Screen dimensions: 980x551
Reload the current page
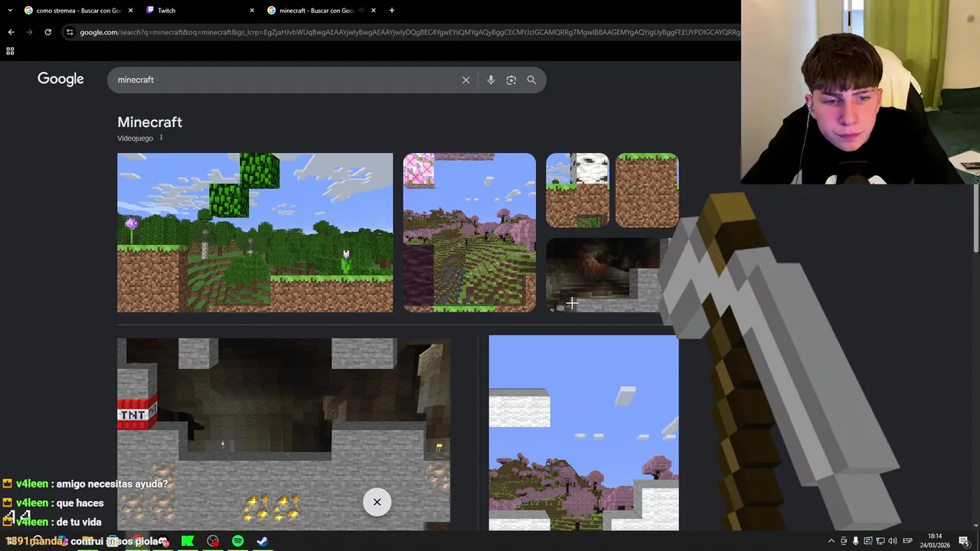(x=47, y=32)
